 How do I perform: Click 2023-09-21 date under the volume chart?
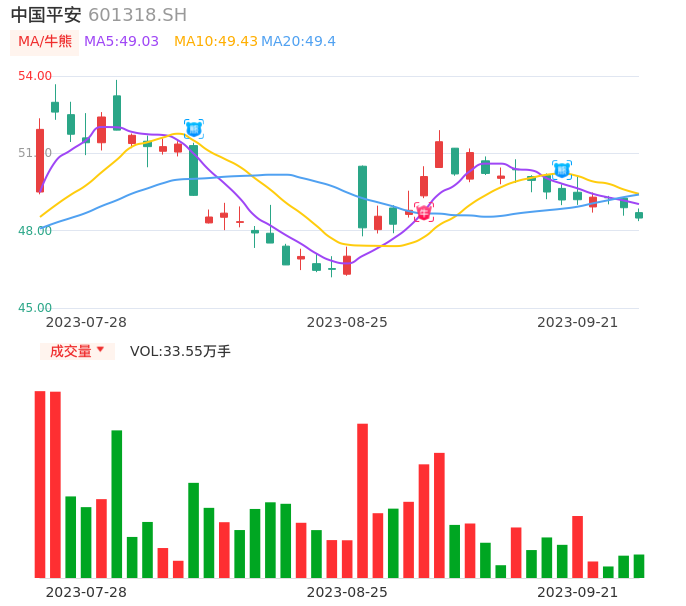point(577,592)
